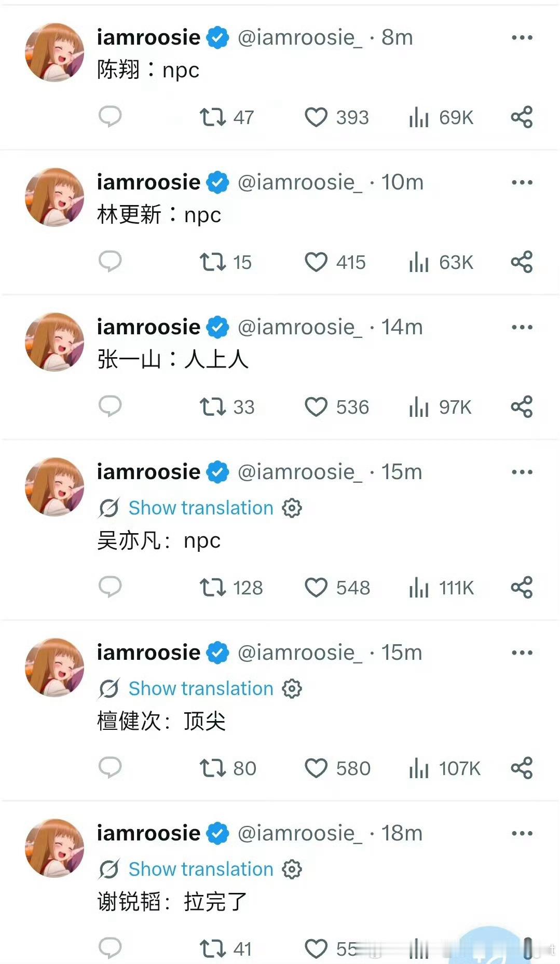View analytics of the 檀健次 顶尖 tweet
Image resolution: width=560 pixels, height=964 pixels.
(x=445, y=768)
